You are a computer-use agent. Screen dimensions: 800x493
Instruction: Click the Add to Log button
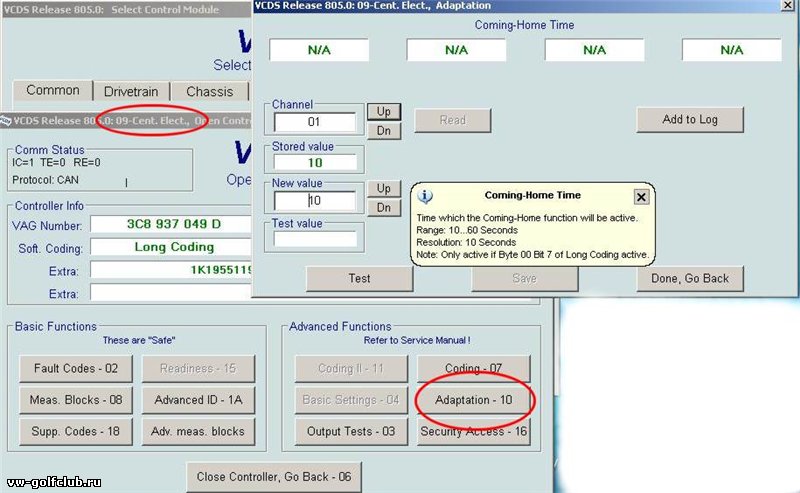tap(690, 119)
